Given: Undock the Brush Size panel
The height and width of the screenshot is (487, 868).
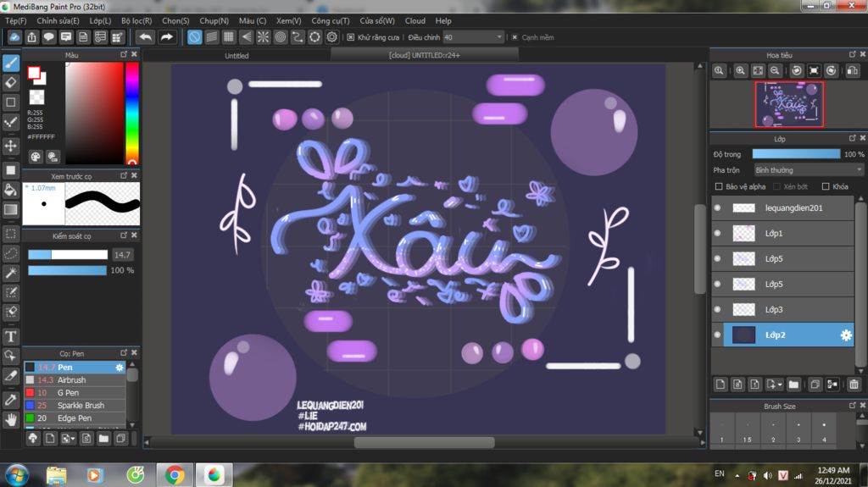Looking at the screenshot, I should point(852,405).
